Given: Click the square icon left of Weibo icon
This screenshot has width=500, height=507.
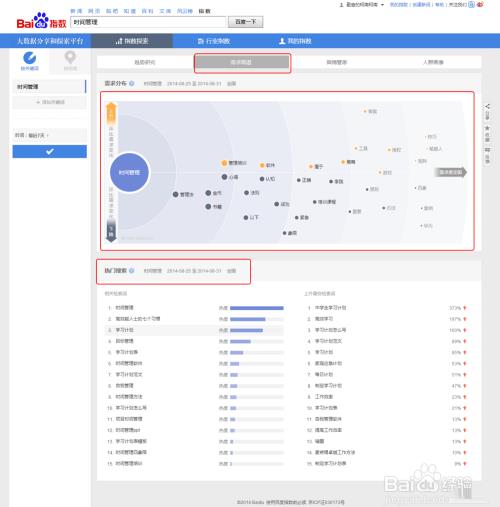Looking at the screenshot, I should click(471, 4).
